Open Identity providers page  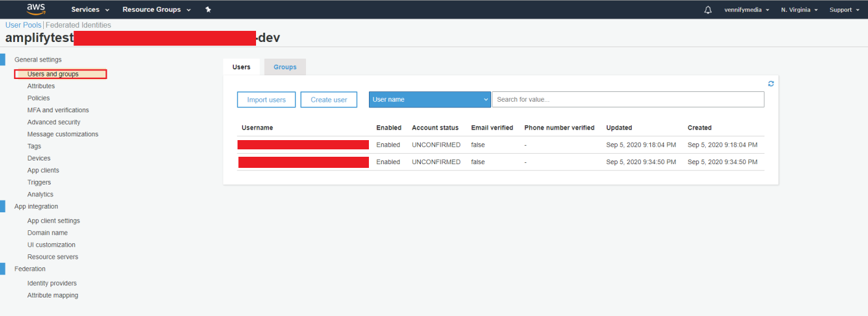pyautogui.click(x=52, y=283)
